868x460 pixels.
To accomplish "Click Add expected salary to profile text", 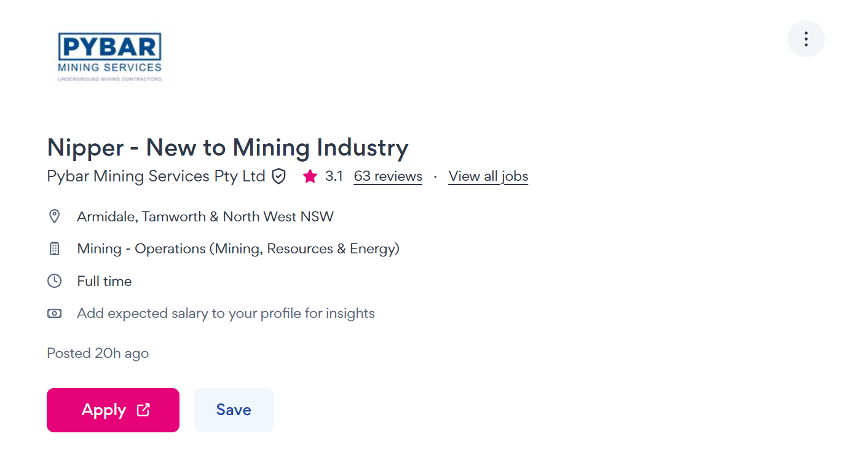I will pos(226,314).
